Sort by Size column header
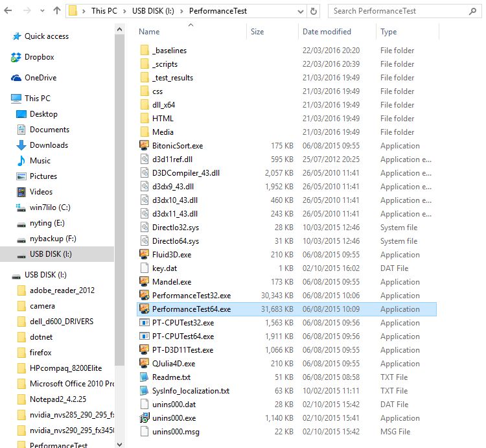The image size is (486, 448). pyautogui.click(x=257, y=32)
